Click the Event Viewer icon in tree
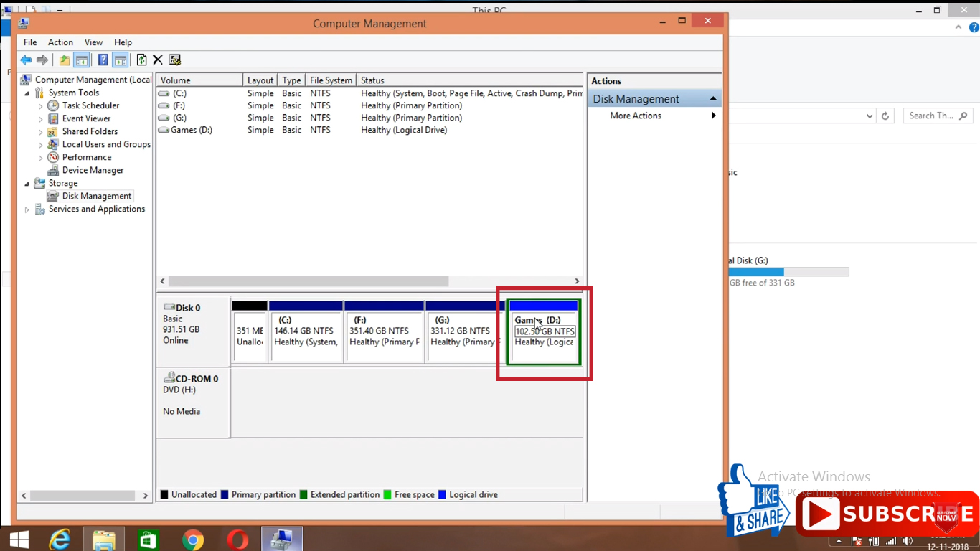This screenshot has width=980, height=551. (x=53, y=118)
